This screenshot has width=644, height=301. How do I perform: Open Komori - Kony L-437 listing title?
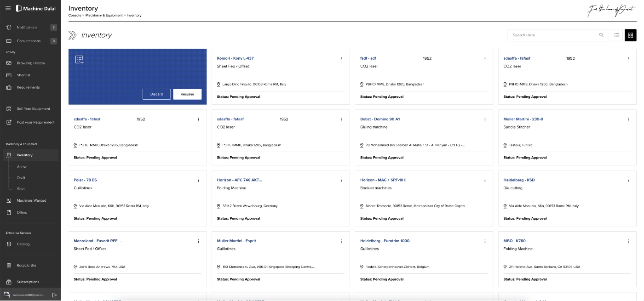point(235,58)
